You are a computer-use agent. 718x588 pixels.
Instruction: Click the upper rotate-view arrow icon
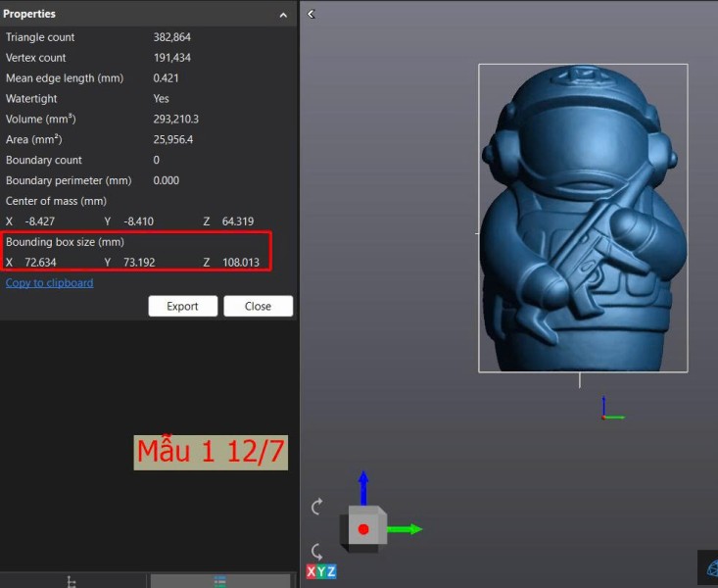coord(316,507)
